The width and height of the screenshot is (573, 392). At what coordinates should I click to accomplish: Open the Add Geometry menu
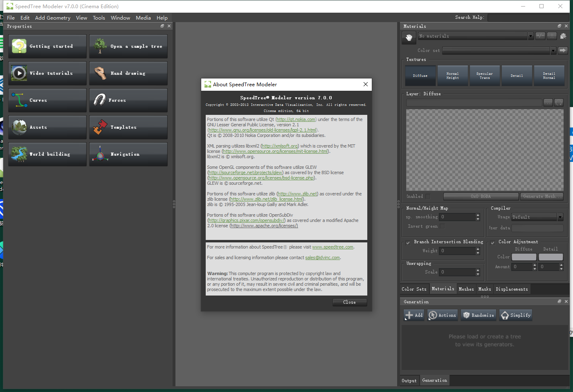point(53,18)
